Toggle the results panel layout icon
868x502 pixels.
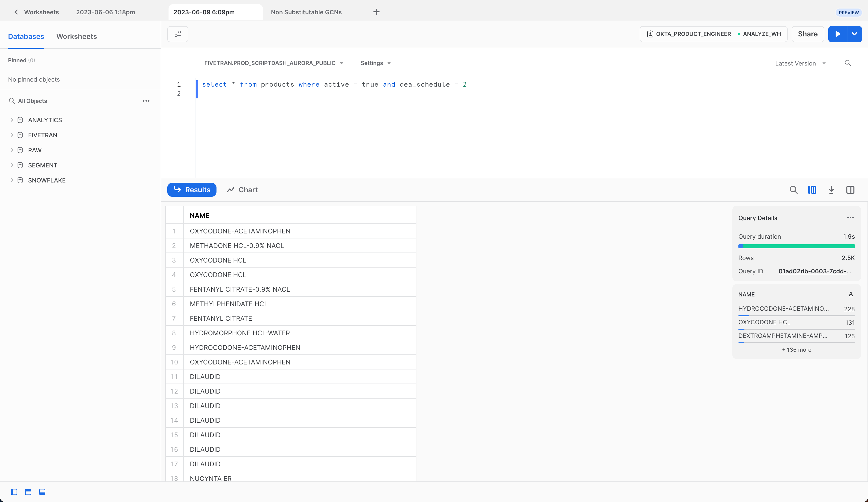(42, 492)
